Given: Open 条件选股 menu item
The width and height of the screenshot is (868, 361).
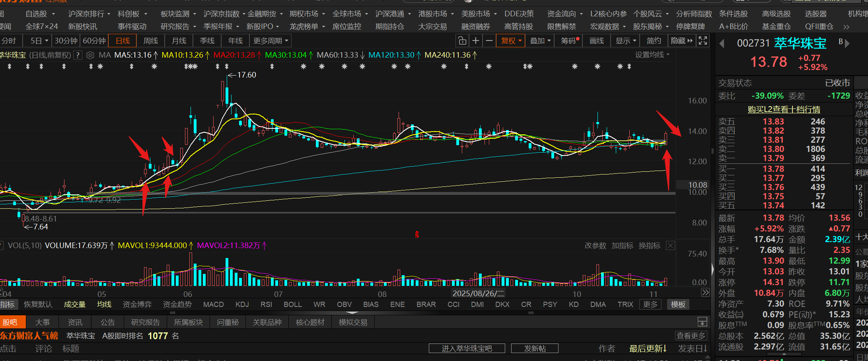Looking at the screenshot, I should (x=734, y=14).
